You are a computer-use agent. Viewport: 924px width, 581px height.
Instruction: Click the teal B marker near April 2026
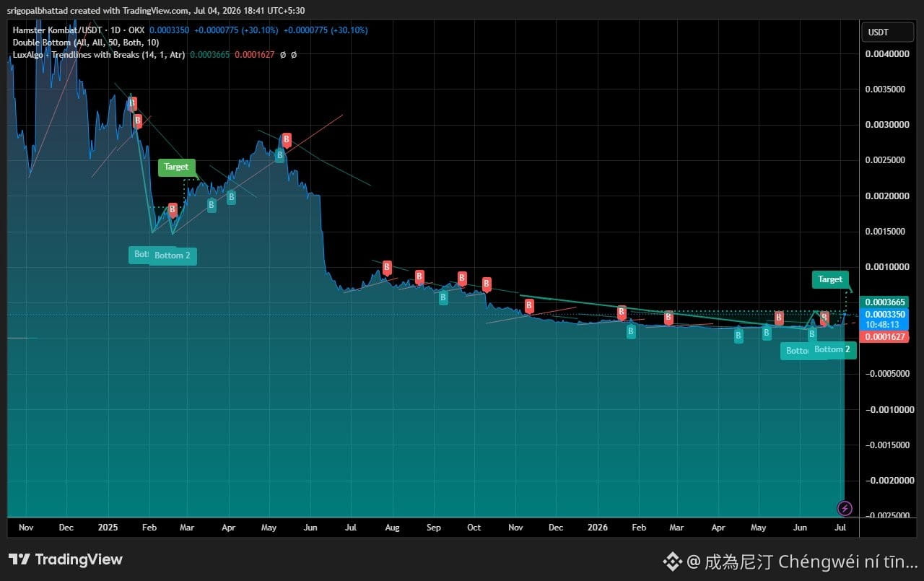pos(738,336)
